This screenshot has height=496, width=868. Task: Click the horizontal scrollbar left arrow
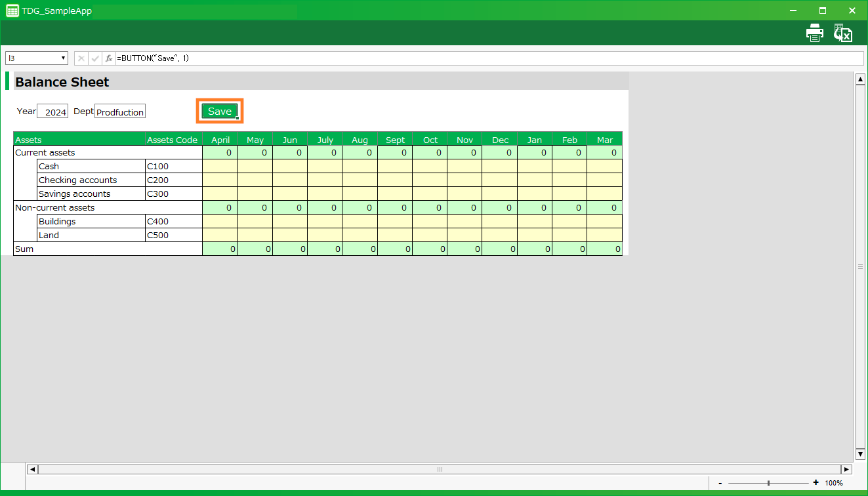point(32,470)
